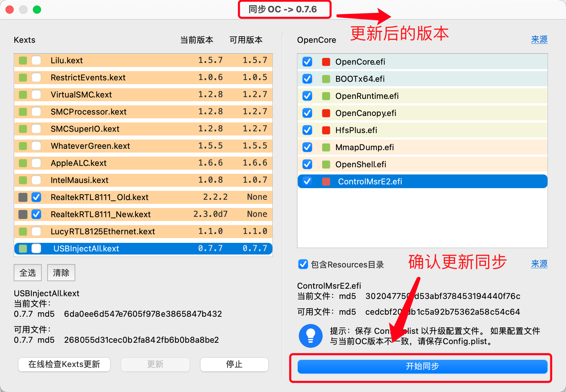Click the grayed-out 更新 button
Image resolution: width=566 pixels, height=392 pixels.
(155, 364)
